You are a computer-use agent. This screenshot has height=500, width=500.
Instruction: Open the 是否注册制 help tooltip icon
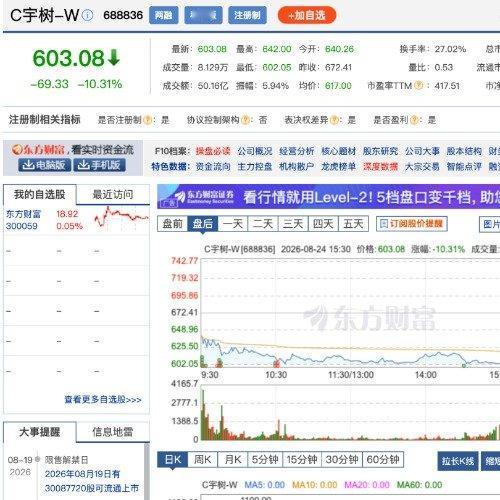[x=148, y=120]
